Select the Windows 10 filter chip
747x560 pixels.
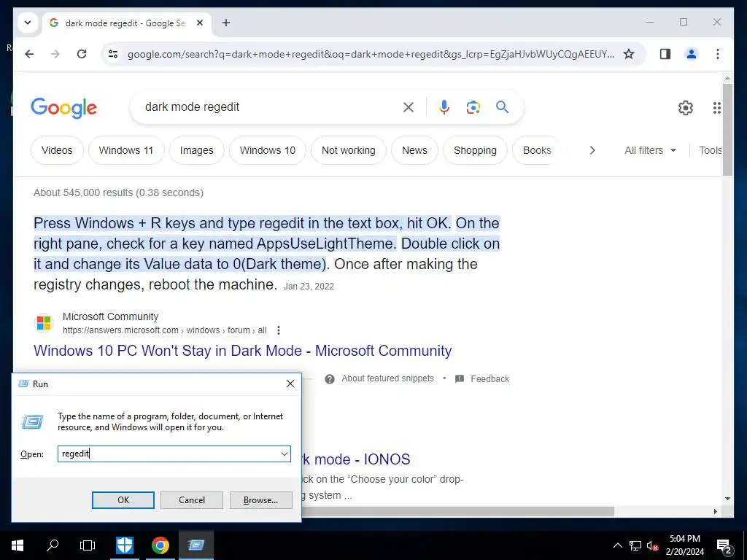[x=268, y=150]
